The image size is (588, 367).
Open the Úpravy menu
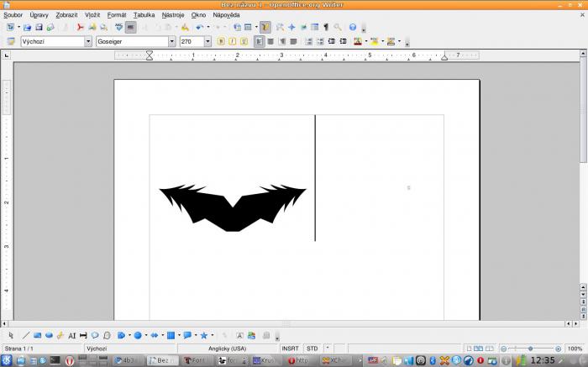point(39,15)
